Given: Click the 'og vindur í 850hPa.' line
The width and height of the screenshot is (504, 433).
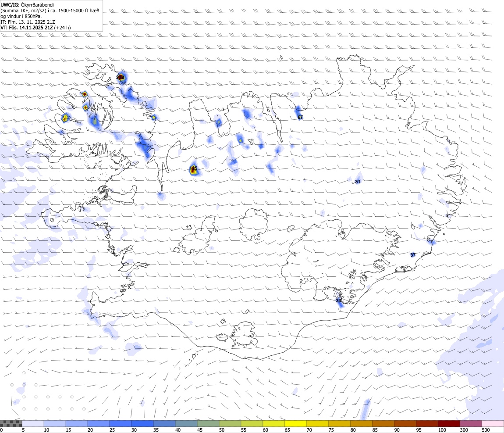Looking at the screenshot, I should [21, 16].
